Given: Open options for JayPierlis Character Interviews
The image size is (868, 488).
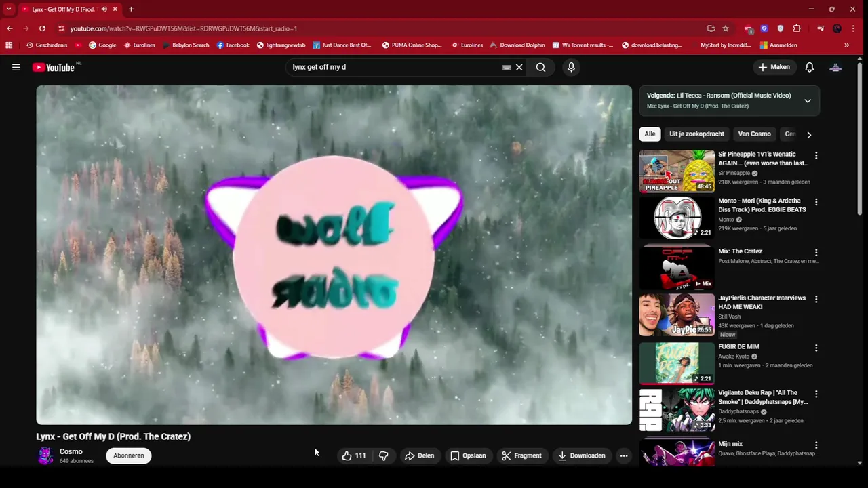Looking at the screenshot, I should pyautogui.click(x=816, y=299).
